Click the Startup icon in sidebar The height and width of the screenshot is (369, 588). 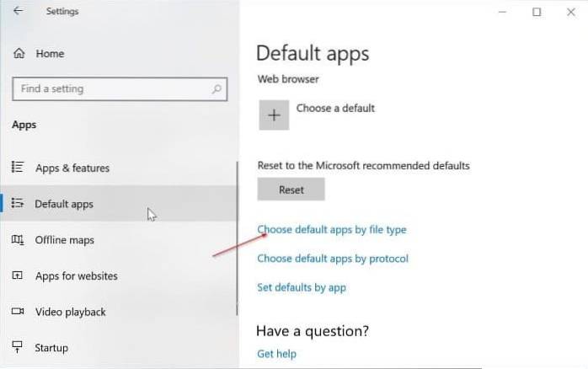click(x=18, y=348)
